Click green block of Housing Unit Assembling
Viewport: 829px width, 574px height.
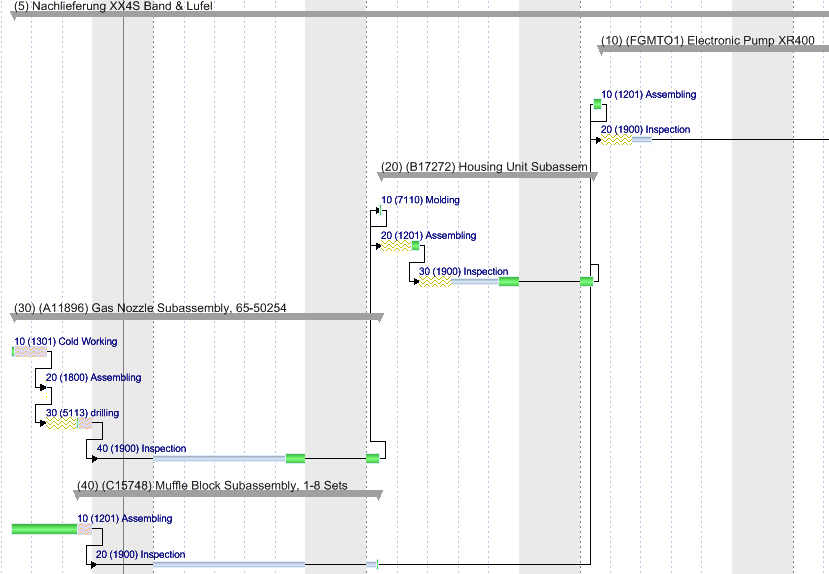tap(415, 245)
